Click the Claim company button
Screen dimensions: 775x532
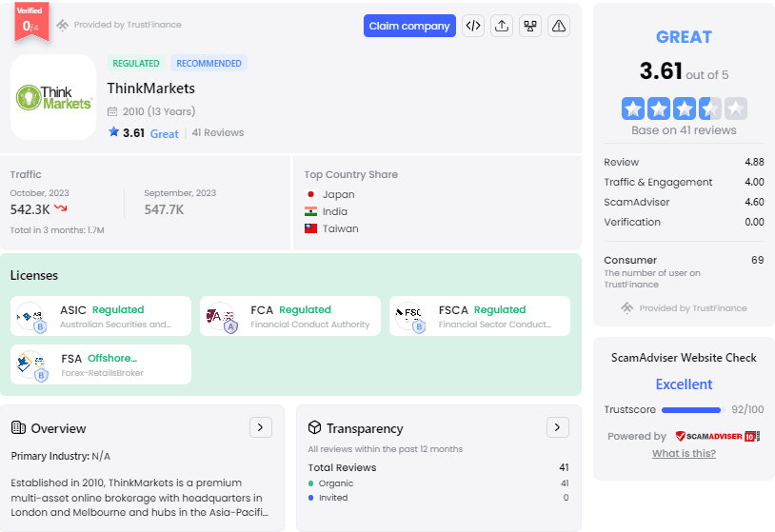[409, 26]
